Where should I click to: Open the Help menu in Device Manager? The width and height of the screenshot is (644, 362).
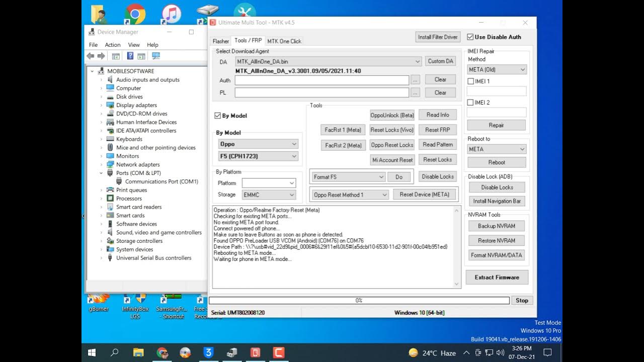pyautogui.click(x=152, y=45)
